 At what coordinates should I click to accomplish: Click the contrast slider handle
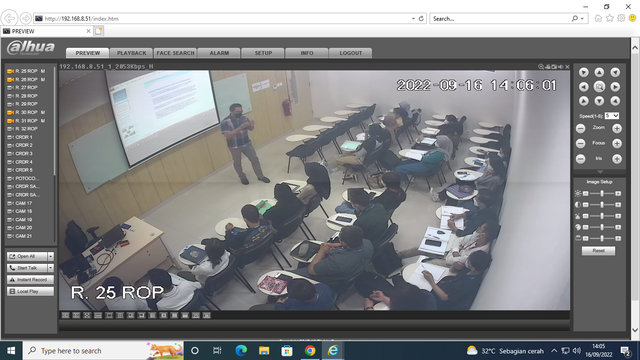[x=602, y=204]
